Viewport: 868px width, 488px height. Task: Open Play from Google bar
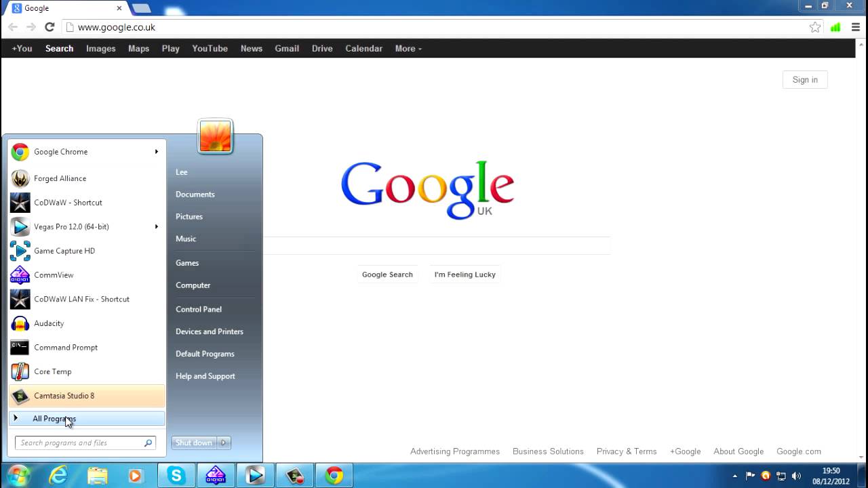click(170, 49)
